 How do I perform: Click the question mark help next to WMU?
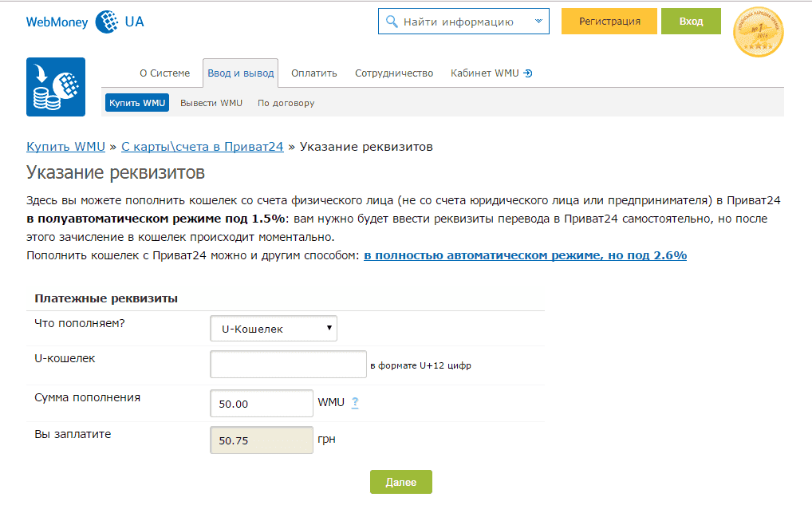coord(355,403)
